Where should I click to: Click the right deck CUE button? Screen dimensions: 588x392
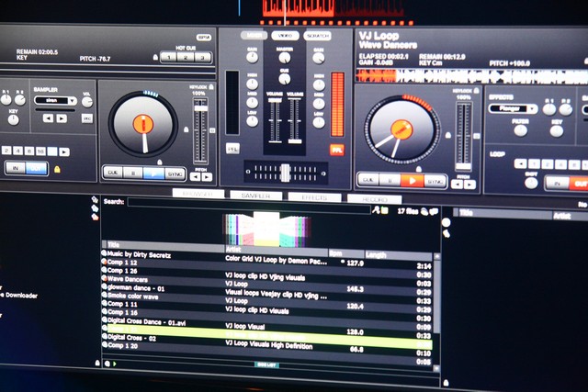(x=368, y=180)
